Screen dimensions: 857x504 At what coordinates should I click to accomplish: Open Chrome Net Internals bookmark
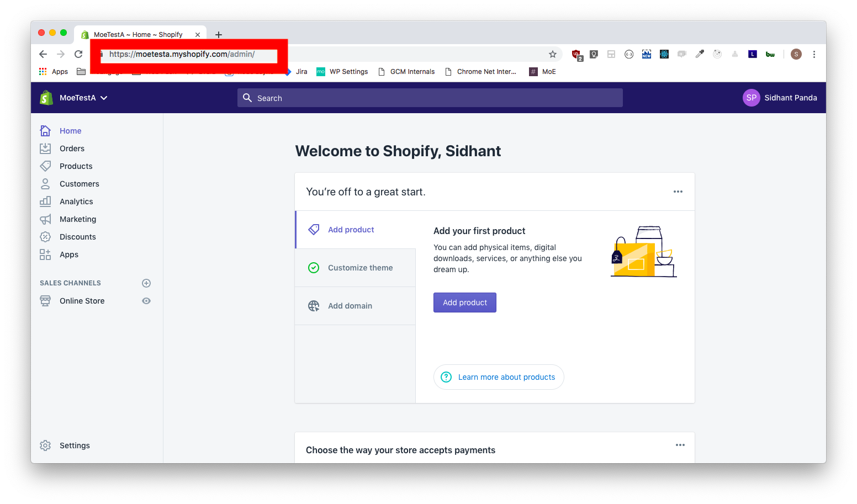[481, 72]
